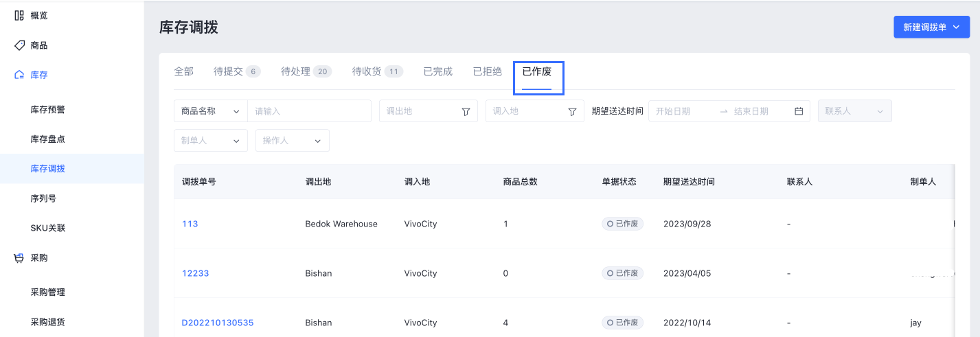The image size is (980, 337).
Task: Click the 商品总数 column header
Action: coord(521,182)
